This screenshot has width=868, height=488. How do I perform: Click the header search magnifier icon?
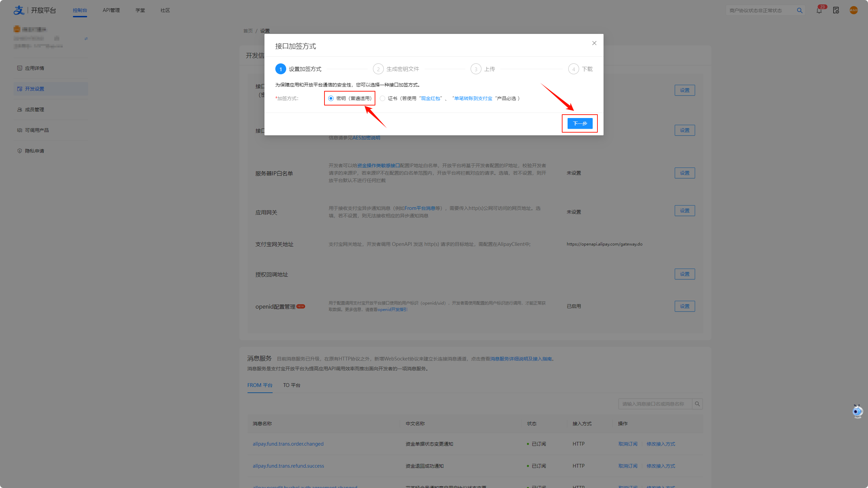pyautogui.click(x=800, y=11)
